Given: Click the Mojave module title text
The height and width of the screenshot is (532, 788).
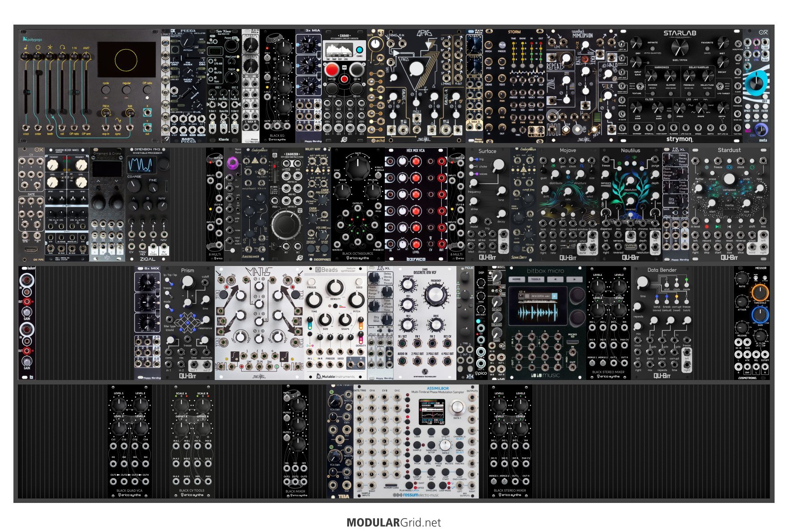Looking at the screenshot, I should point(568,151).
